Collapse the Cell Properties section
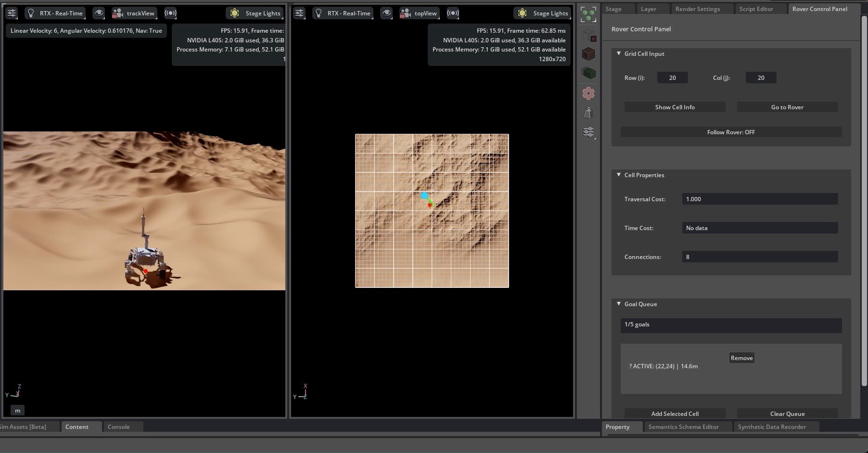The image size is (868, 453). click(x=619, y=175)
